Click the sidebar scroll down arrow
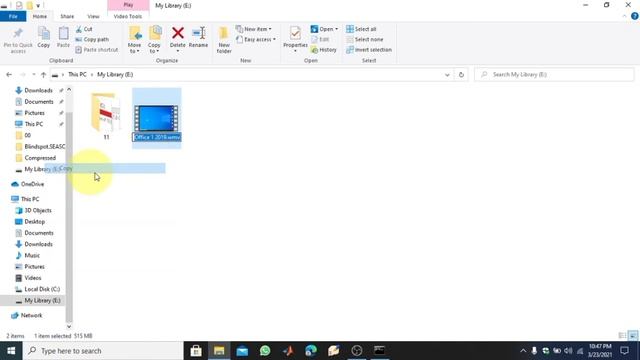Image resolution: width=640 pixels, height=360 pixels. (x=69, y=326)
